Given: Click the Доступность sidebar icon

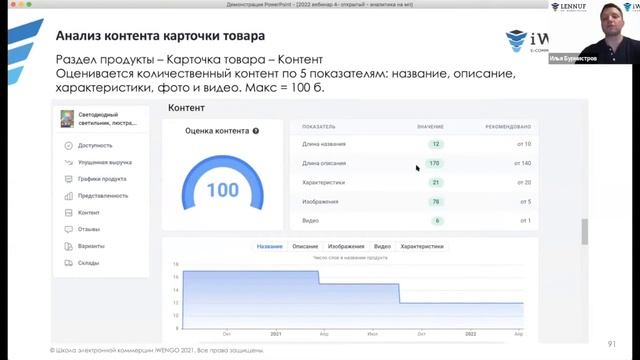Looking at the screenshot, I should 69,146.
